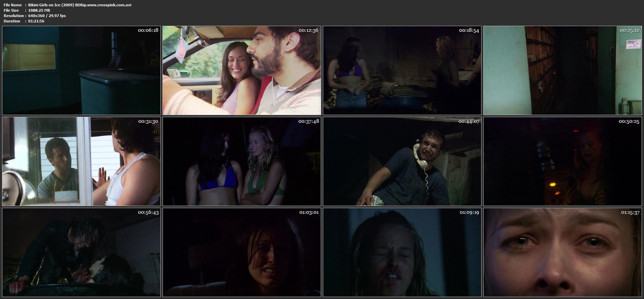Viewport: 644px width, 299px height.
Task: Click the resolution value 640x360 / 29.97 fps
Action: click(47, 16)
